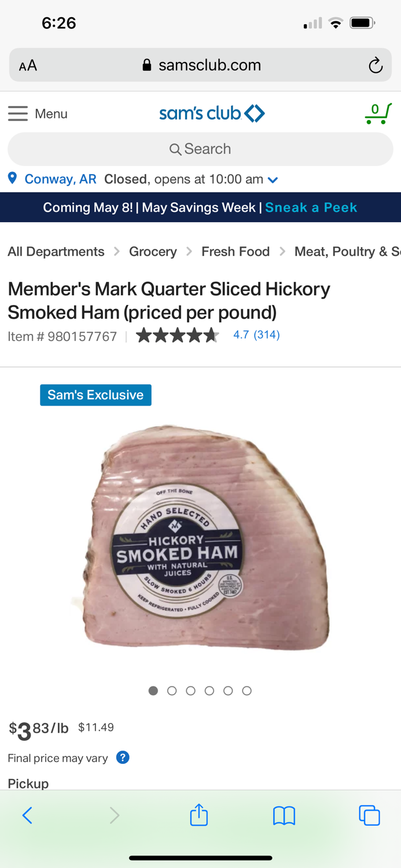Tap the Final price may vary help icon
The image size is (401, 868).
coord(123,757)
